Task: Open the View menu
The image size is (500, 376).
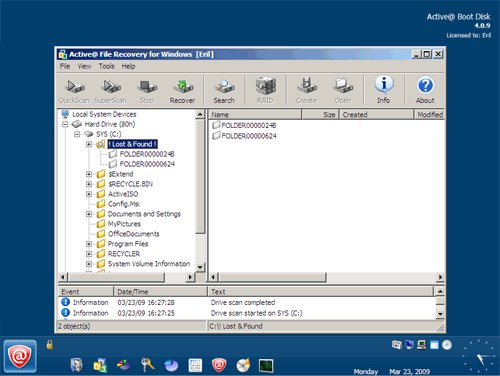Action: [84, 66]
